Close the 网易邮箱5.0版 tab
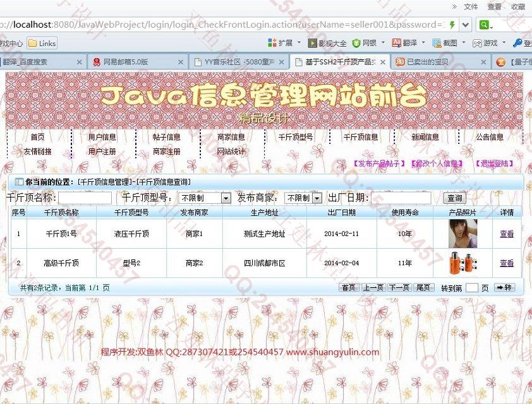The image size is (532, 404). pos(181,62)
